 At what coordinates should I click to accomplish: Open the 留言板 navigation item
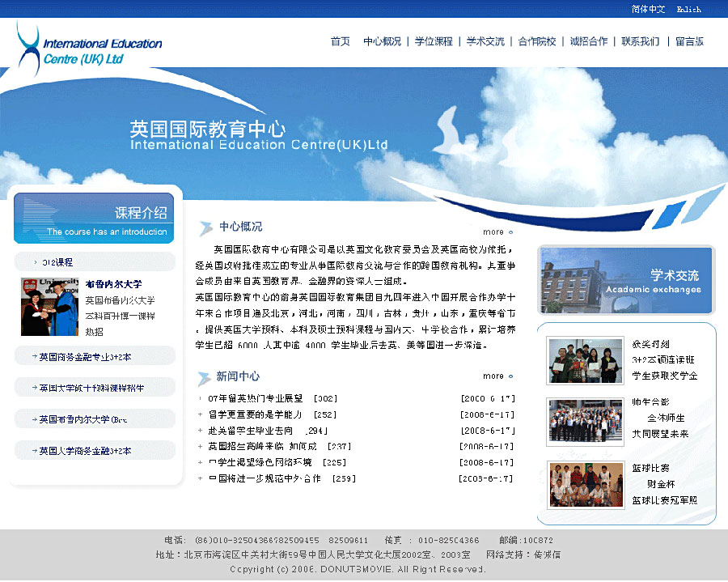[x=689, y=41]
